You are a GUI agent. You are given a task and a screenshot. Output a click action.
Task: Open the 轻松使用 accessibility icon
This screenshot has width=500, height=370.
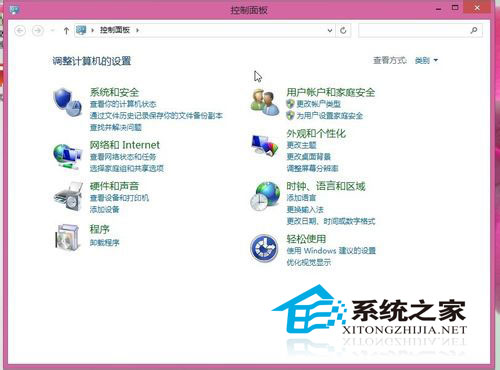pos(264,248)
